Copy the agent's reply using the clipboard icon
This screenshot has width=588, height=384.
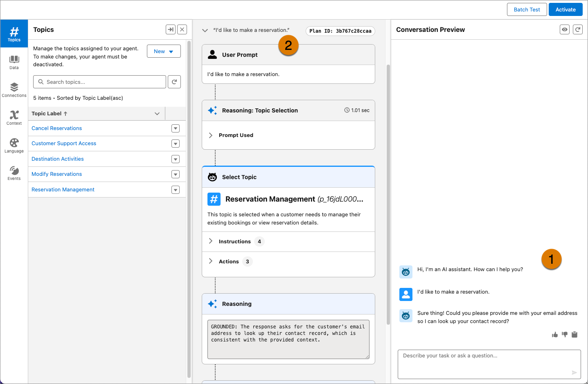point(574,334)
